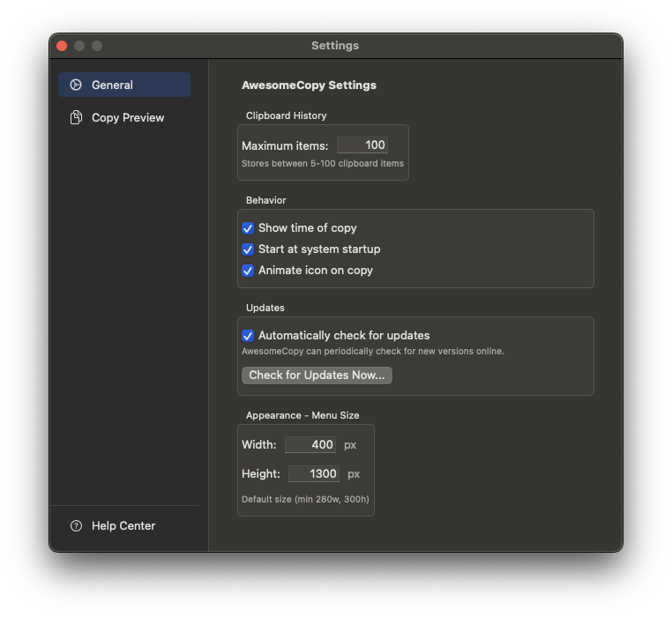672x617 pixels.
Task: Click the Width: label
Action: coord(259,445)
